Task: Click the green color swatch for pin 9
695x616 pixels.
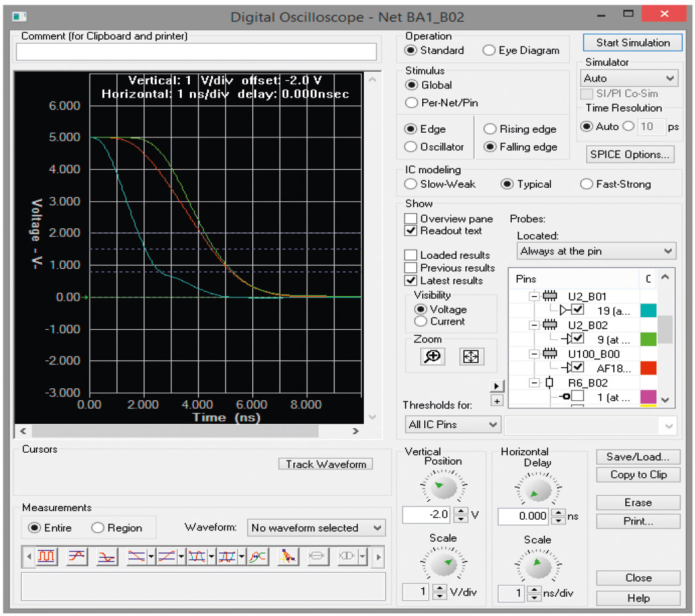Action: (649, 339)
